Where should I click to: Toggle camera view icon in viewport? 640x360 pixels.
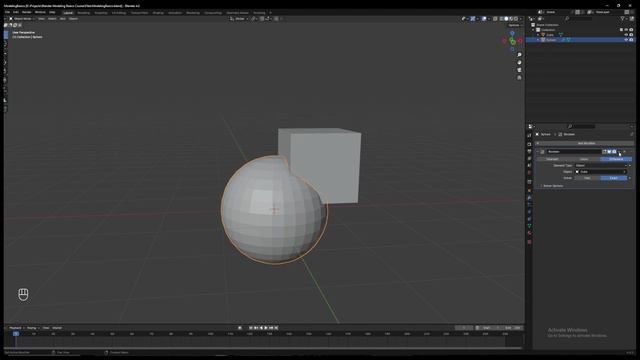pyautogui.click(x=519, y=70)
